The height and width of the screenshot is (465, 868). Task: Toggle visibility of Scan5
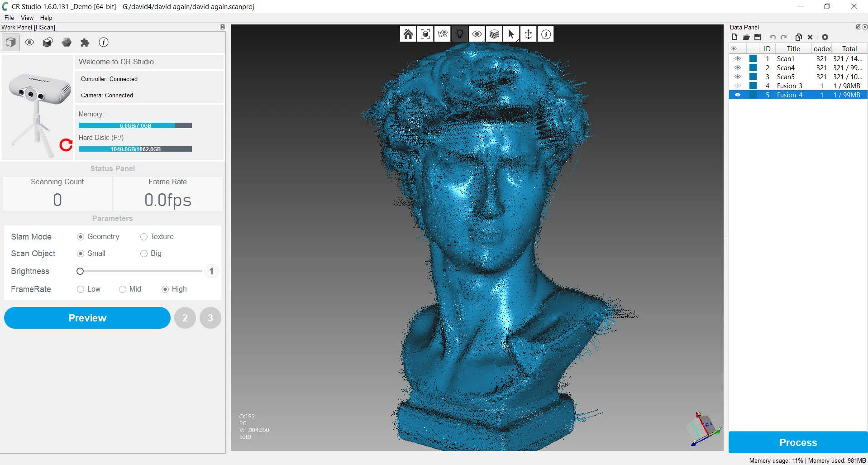(x=738, y=77)
